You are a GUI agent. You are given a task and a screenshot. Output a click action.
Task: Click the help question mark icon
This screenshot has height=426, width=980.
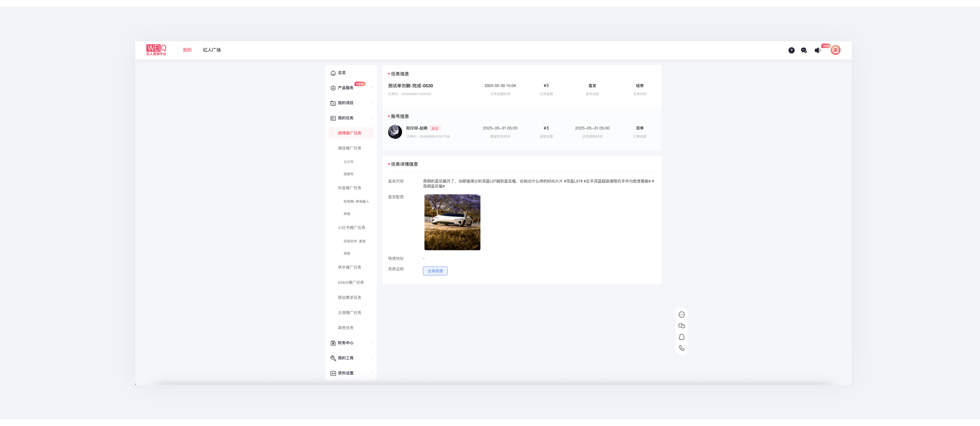coord(791,50)
